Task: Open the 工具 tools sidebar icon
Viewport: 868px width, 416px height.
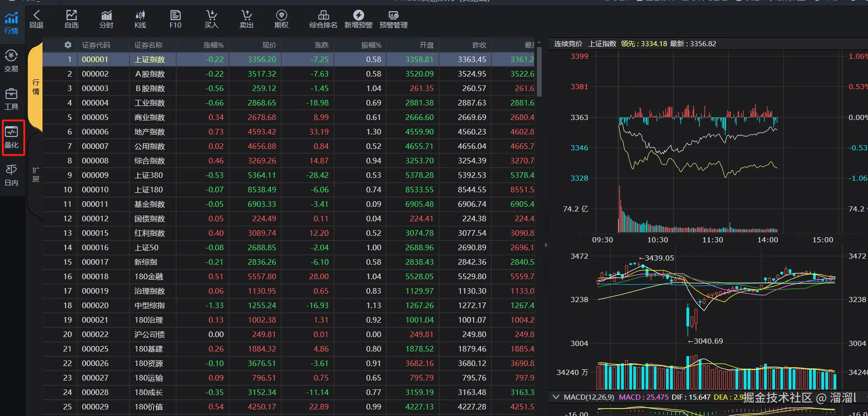Action: (x=11, y=99)
